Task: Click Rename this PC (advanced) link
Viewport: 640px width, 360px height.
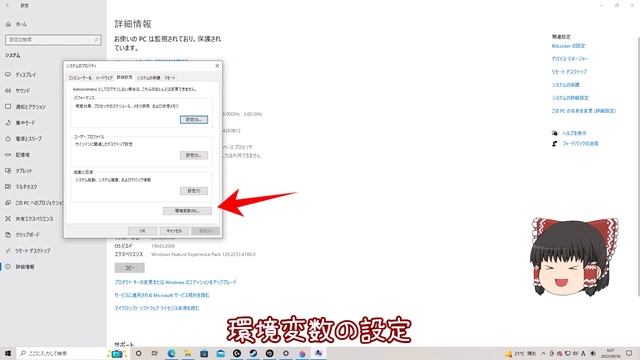Action: [584, 111]
